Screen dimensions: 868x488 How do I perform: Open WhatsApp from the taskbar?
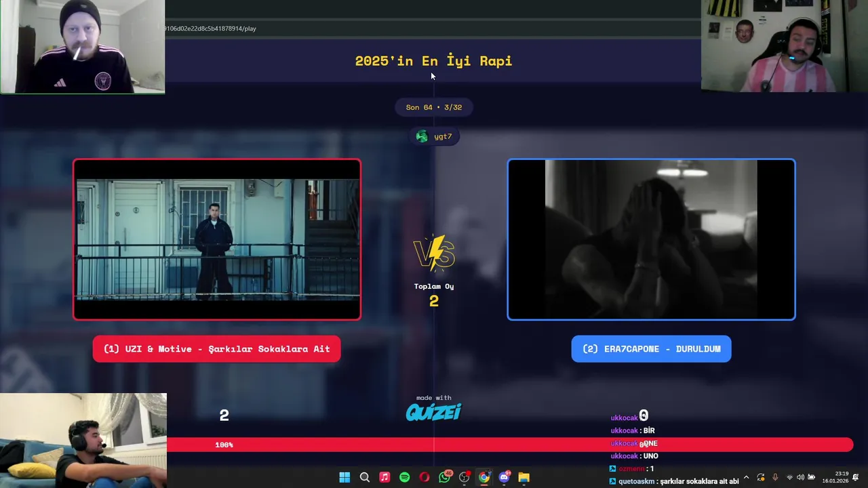coord(445,477)
